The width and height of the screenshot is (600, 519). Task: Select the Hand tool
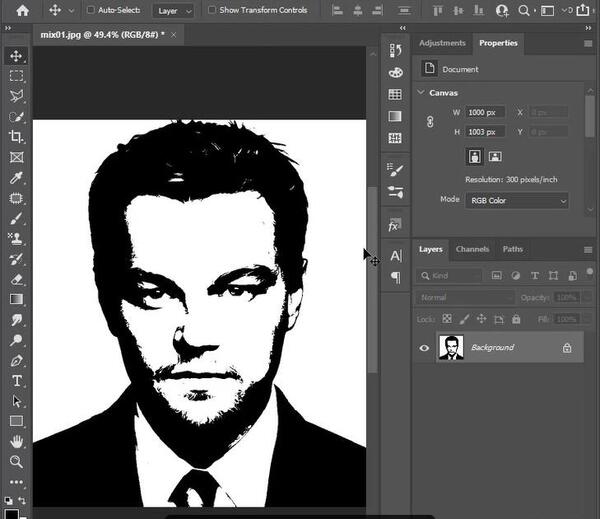pyautogui.click(x=16, y=442)
